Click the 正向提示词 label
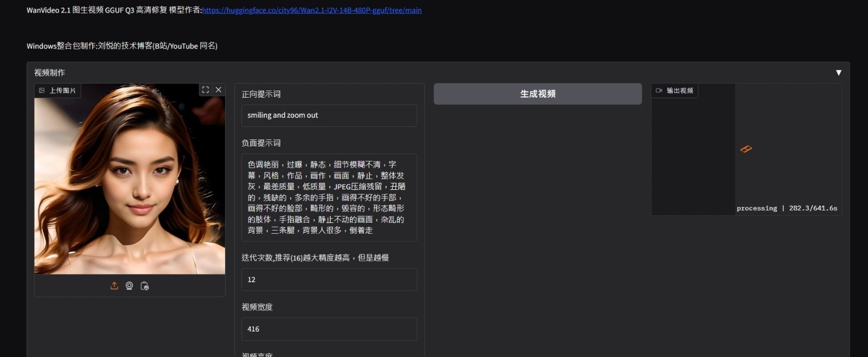This screenshot has width=868, height=357. click(x=261, y=94)
